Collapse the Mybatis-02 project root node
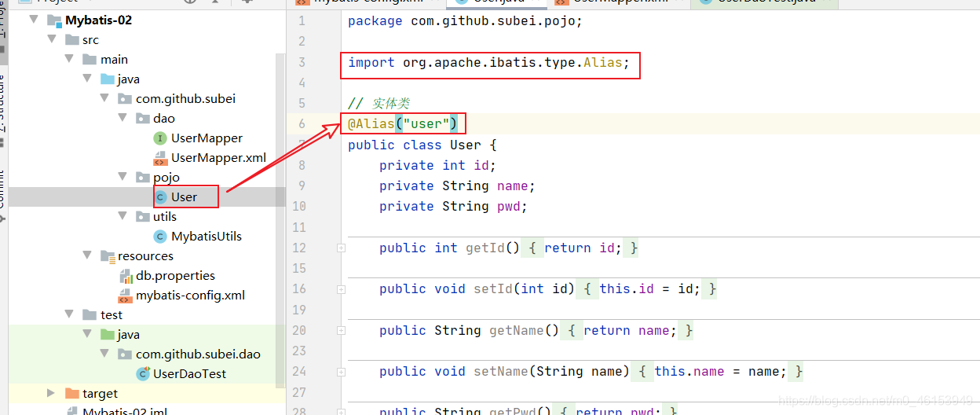980x415 pixels. click(x=34, y=20)
